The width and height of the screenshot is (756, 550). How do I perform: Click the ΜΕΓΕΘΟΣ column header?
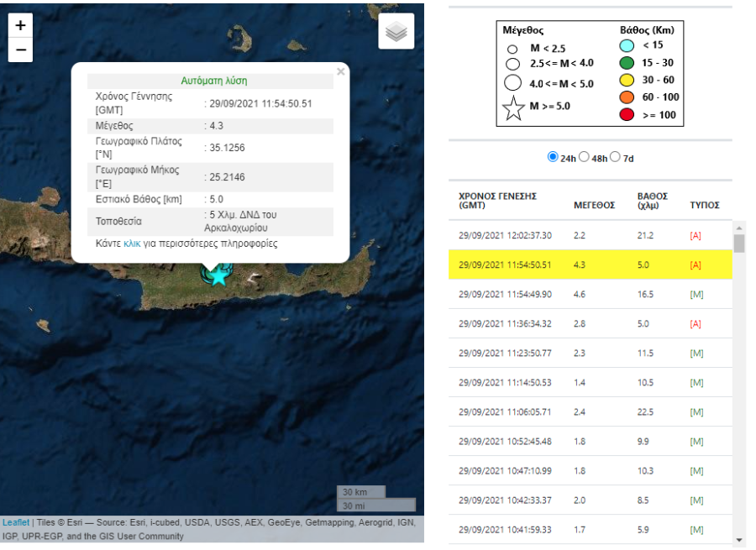(594, 206)
